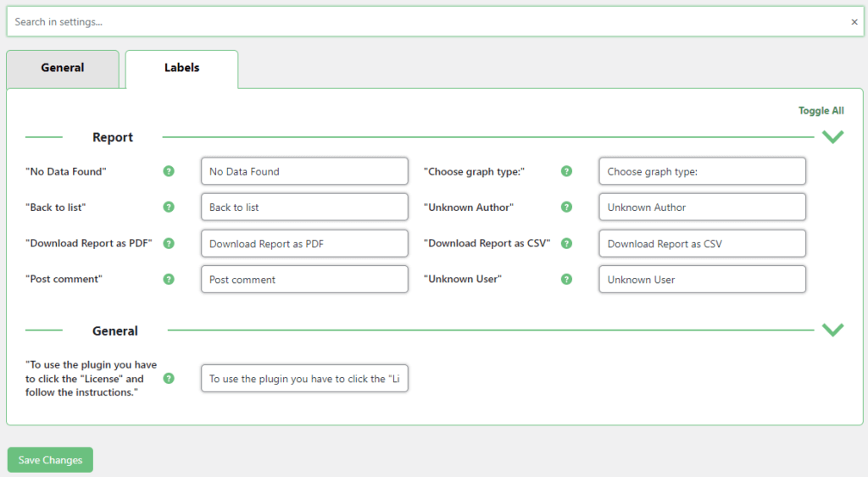This screenshot has width=868, height=477.
Task: Click help icon beside "Choose graph type:"
Action: [566, 171]
